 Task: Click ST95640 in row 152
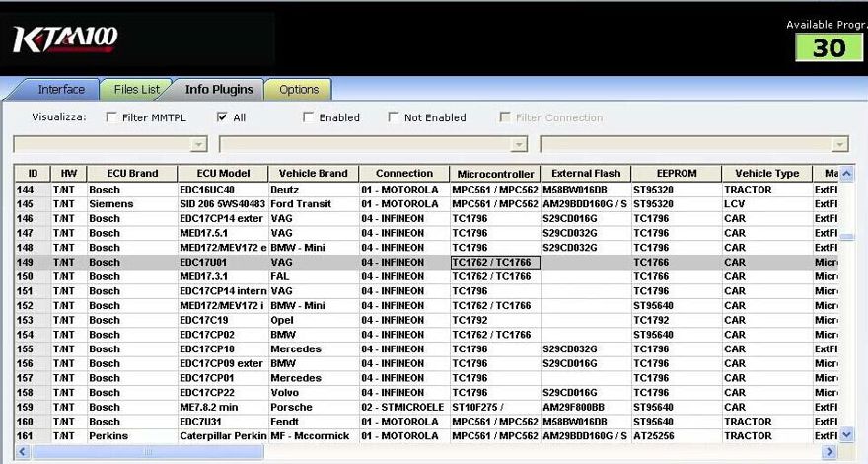pos(677,305)
